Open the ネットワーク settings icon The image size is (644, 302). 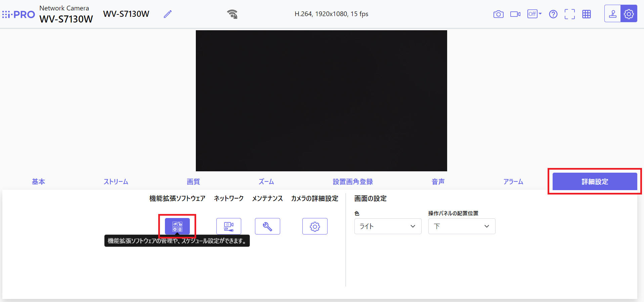tap(229, 226)
